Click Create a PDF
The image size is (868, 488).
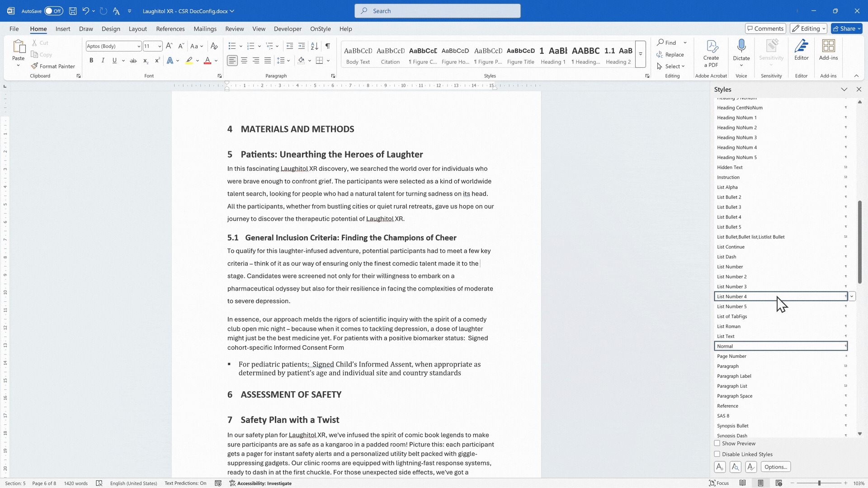711,53
